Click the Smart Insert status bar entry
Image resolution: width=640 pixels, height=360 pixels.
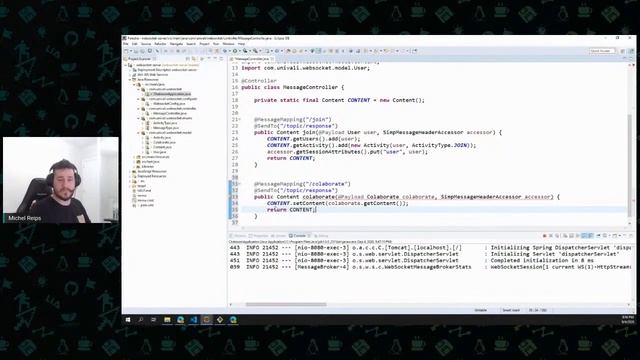click(x=511, y=310)
